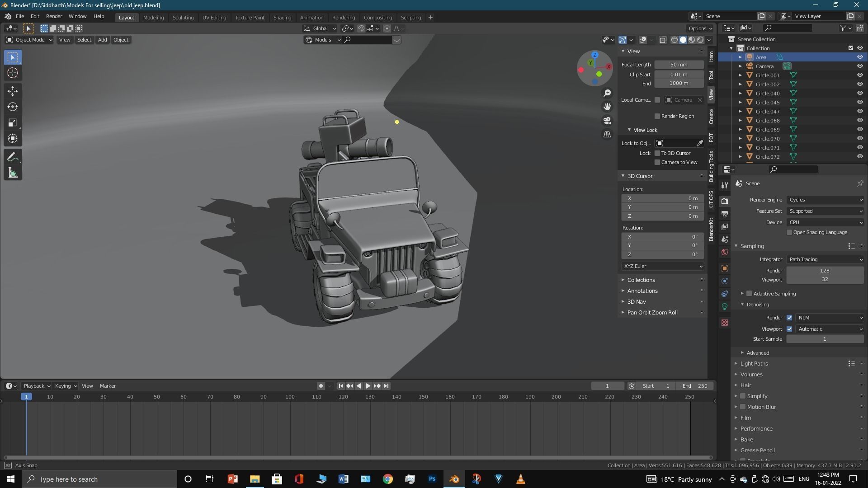Image resolution: width=868 pixels, height=488 pixels.
Task: Open the Integrator dropdown
Action: tap(826, 259)
